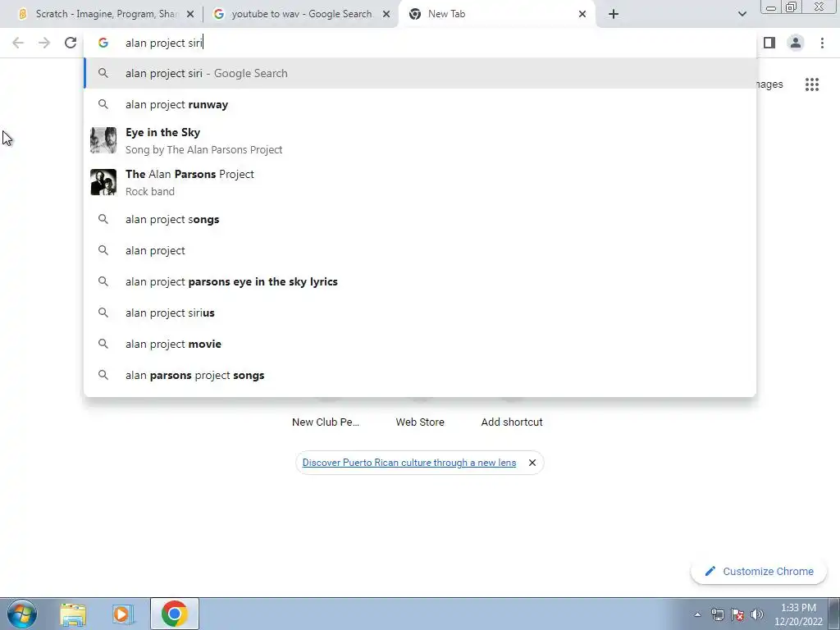The height and width of the screenshot is (630, 840).
Task: Switch to youtube to wav search tab
Action: click(301, 14)
